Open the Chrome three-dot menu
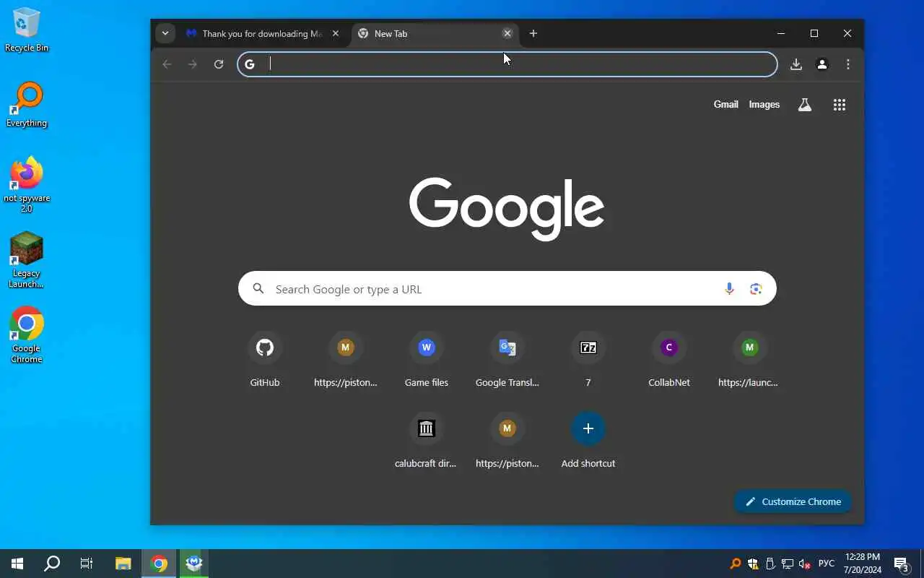The image size is (924, 578). [848, 64]
